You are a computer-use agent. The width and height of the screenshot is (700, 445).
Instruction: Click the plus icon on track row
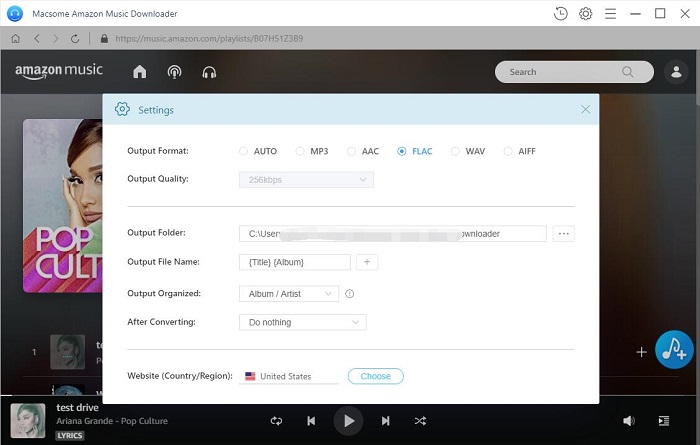point(641,352)
